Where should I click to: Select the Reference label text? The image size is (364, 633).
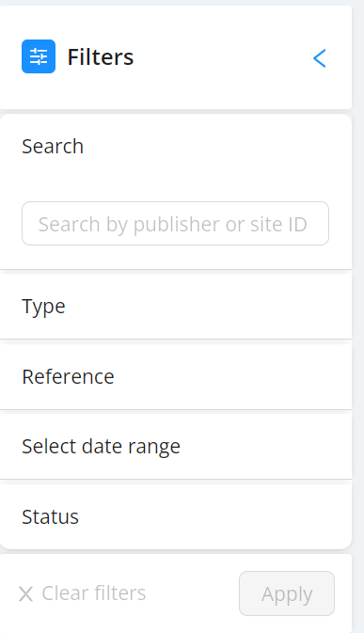click(x=69, y=376)
